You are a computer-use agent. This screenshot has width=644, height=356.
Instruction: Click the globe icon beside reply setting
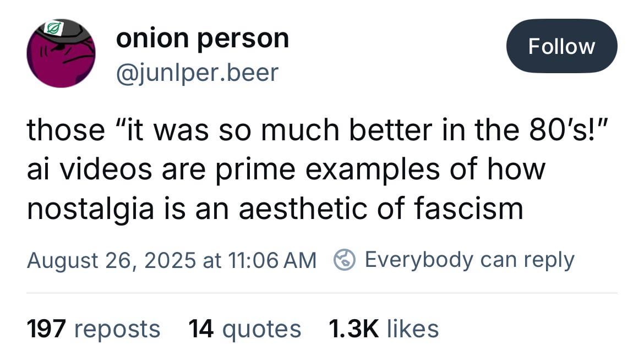[x=344, y=260]
